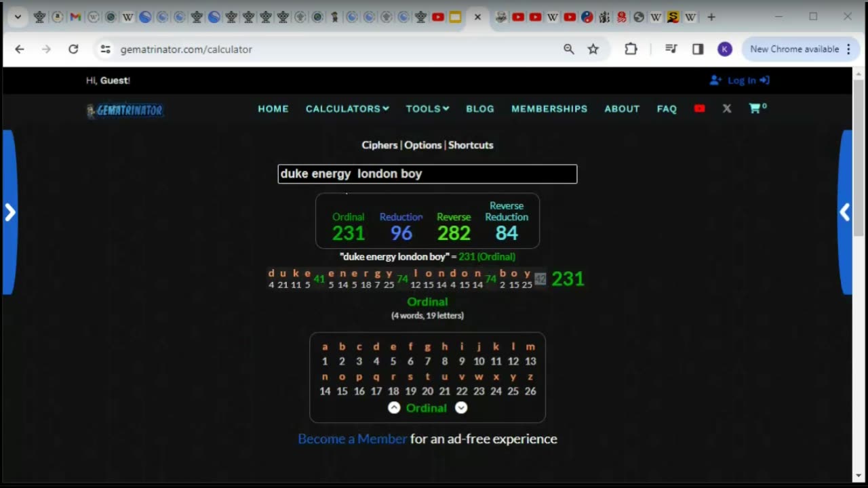Click the phrase input field
This screenshot has width=868, height=488.
coord(427,174)
